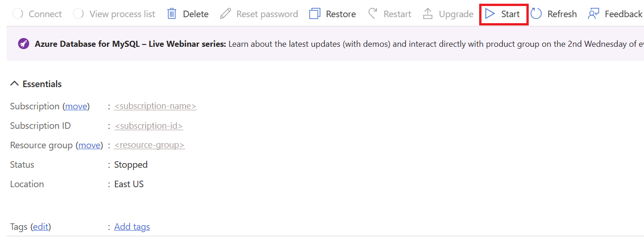This screenshot has width=644, height=240.
Task: Click the Feedback person icon
Action: pyautogui.click(x=594, y=14)
